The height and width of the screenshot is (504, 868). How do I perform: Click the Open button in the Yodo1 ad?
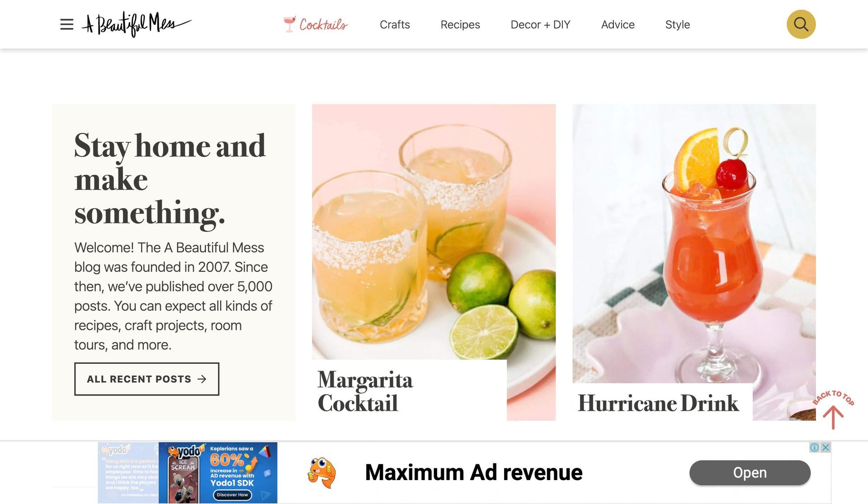tap(750, 472)
